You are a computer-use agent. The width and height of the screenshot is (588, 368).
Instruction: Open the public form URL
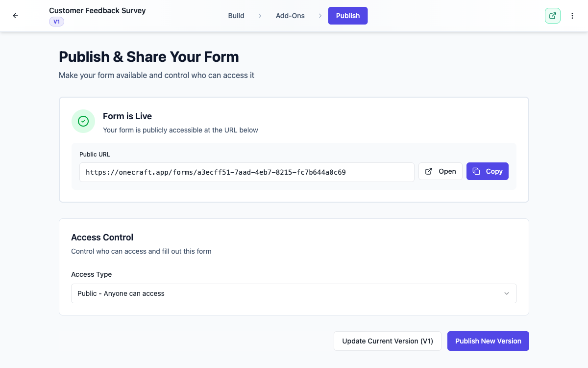point(441,171)
